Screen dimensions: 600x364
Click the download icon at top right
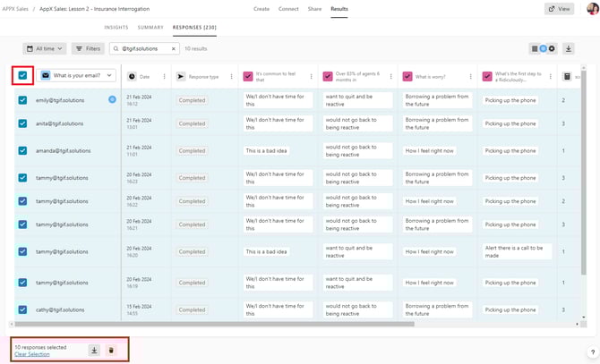[569, 48]
